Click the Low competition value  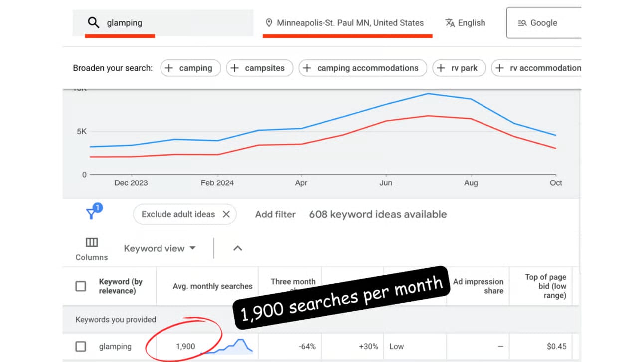397,347
